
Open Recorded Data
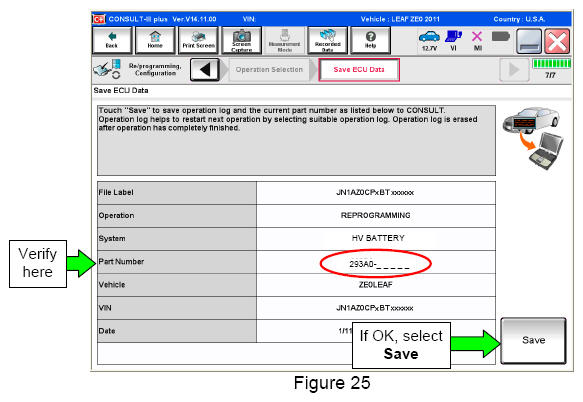pos(328,40)
